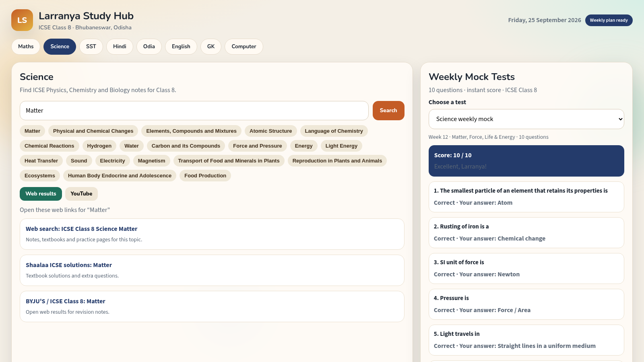Choose the Ecosystems topic chip
Image resolution: width=644 pixels, height=362 pixels.
(x=39, y=176)
